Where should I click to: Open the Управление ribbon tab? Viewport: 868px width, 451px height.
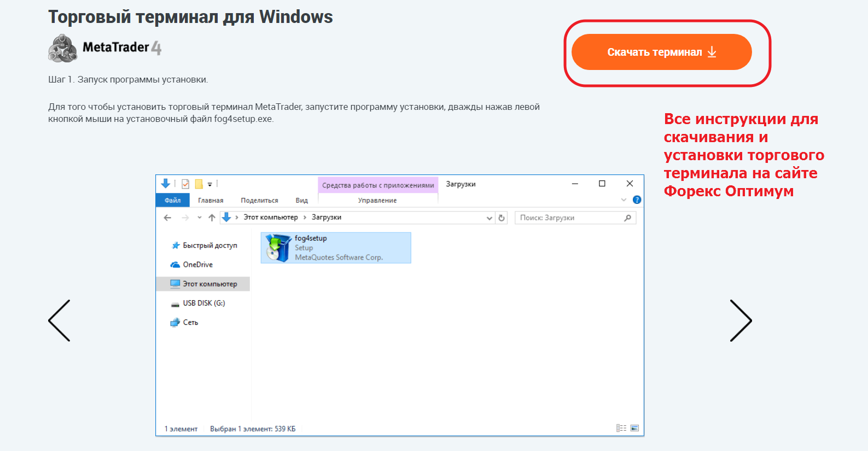point(377,201)
